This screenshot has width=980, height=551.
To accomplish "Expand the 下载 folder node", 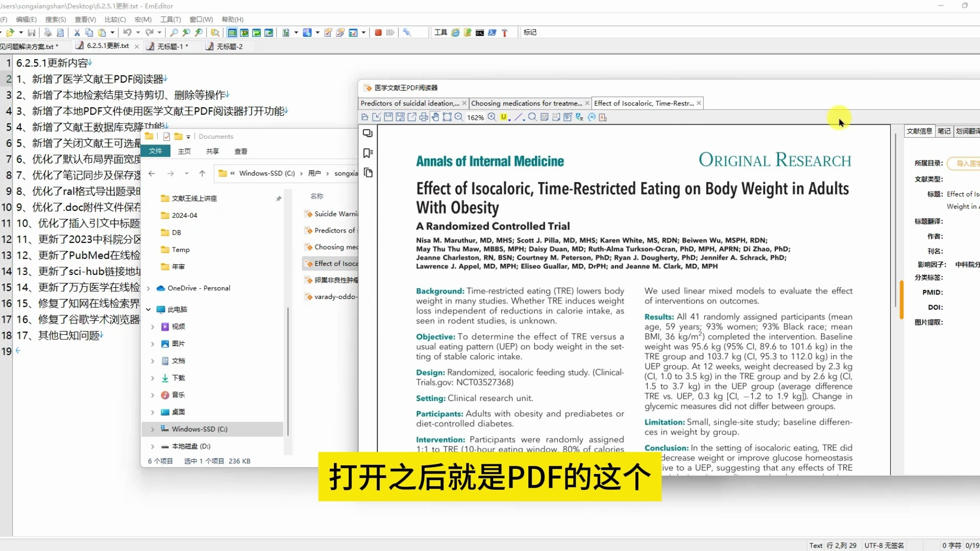I will [x=152, y=379].
